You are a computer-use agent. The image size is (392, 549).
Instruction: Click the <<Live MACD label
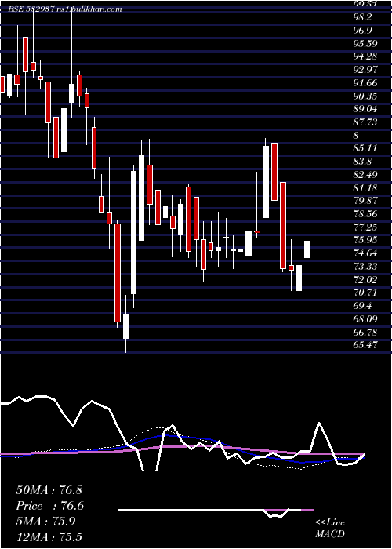tap(330, 529)
